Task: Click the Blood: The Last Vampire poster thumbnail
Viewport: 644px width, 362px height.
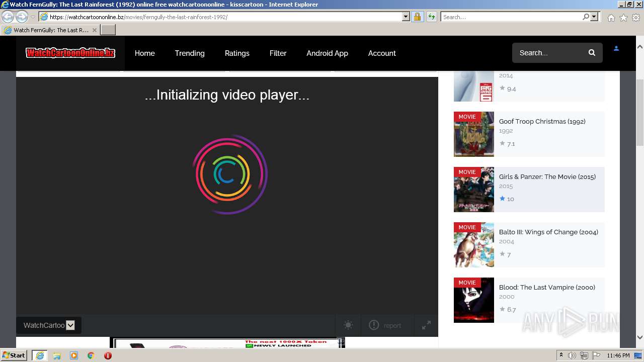Action: coord(474,300)
